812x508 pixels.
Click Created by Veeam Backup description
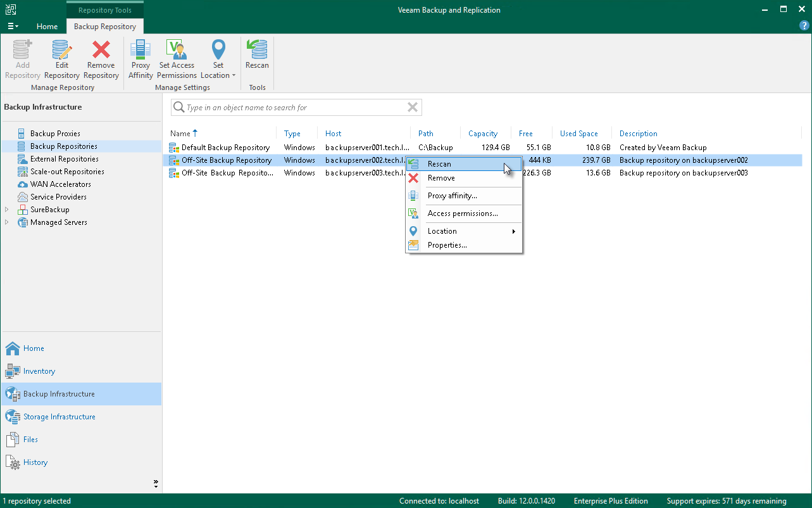point(663,148)
